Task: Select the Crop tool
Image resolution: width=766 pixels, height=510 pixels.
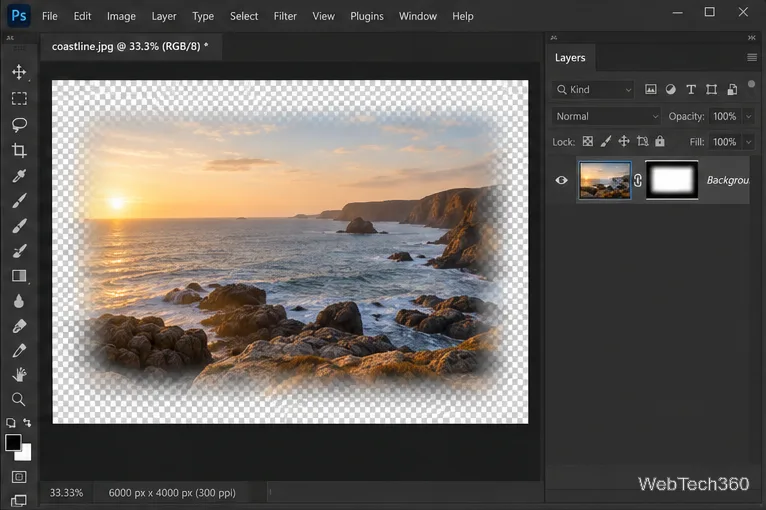Action: (x=19, y=150)
